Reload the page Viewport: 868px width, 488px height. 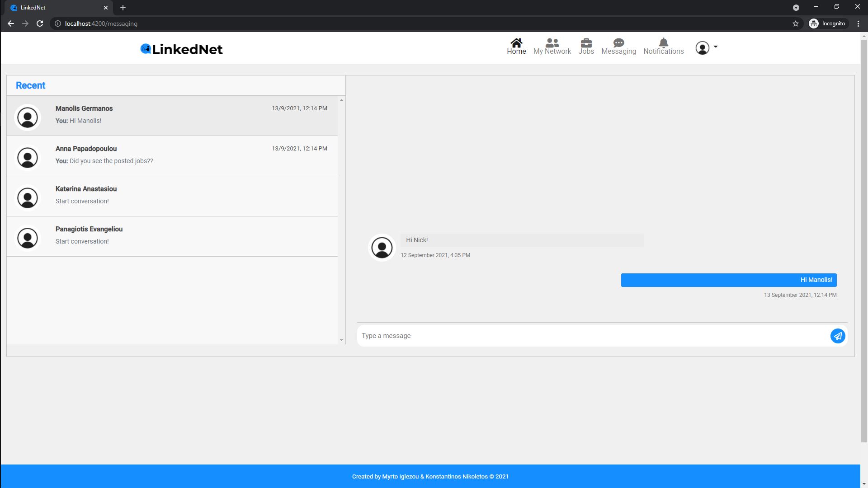[40, 23]
